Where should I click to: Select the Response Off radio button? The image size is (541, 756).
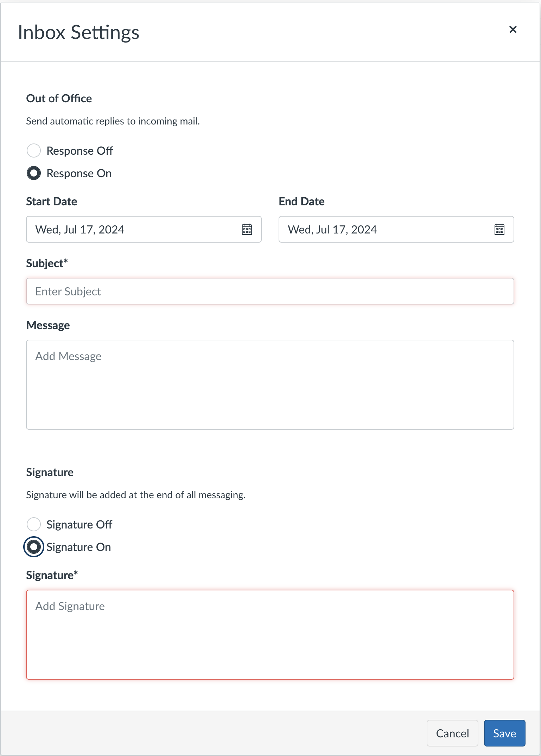click(x=34, y=150)
